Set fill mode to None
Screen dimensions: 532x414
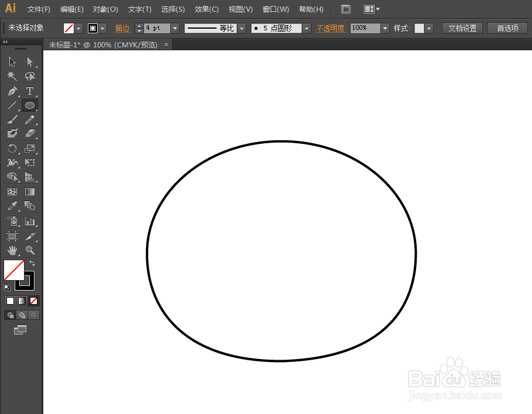pyautogui.click(x=33, y=301)
